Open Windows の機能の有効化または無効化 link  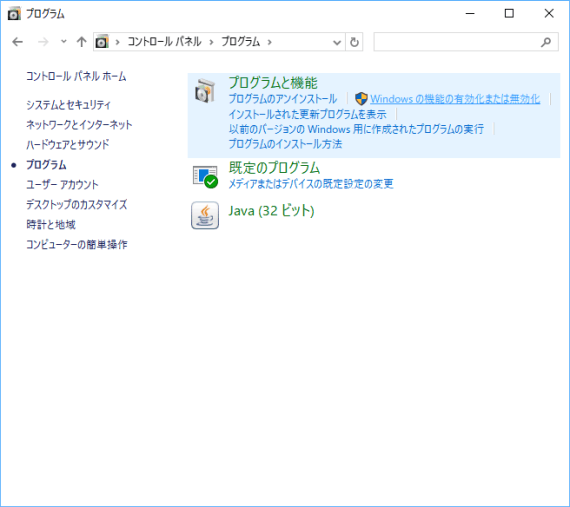click(x=455, y=99)
